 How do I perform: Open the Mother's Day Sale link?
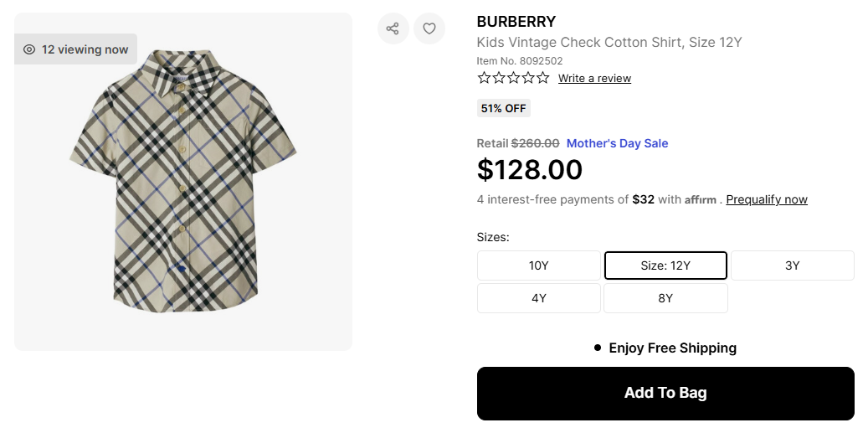[x=617, y=143]
